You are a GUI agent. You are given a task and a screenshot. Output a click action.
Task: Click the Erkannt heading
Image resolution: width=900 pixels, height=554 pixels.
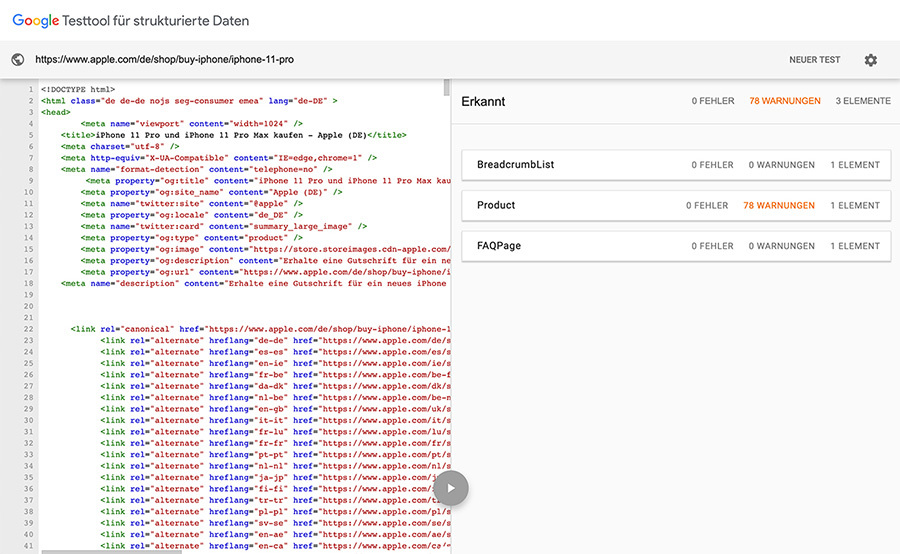click(x=483, y=102)
